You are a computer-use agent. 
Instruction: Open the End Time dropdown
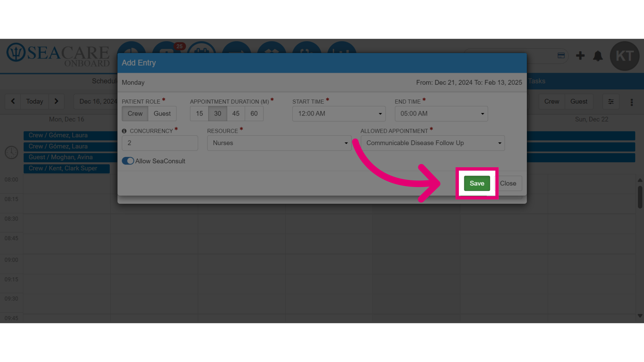coord(441,114)
